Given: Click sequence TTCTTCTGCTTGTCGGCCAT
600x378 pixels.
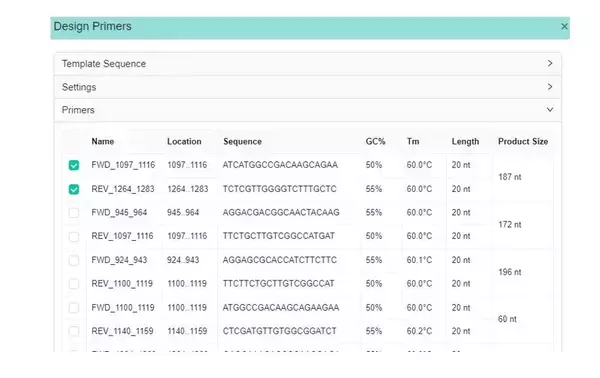Looking at the screenshot, I should pyautogui.click(x=279, y=284).
